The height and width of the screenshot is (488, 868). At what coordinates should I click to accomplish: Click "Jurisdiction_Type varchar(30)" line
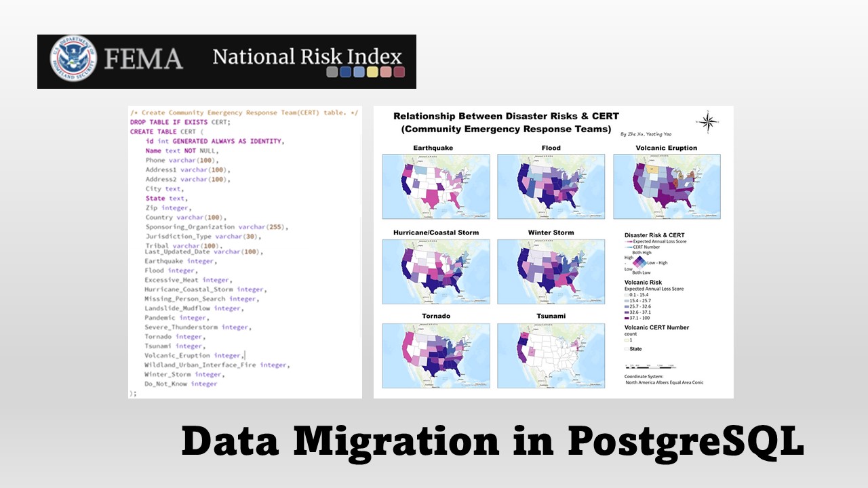coord(202,237)
